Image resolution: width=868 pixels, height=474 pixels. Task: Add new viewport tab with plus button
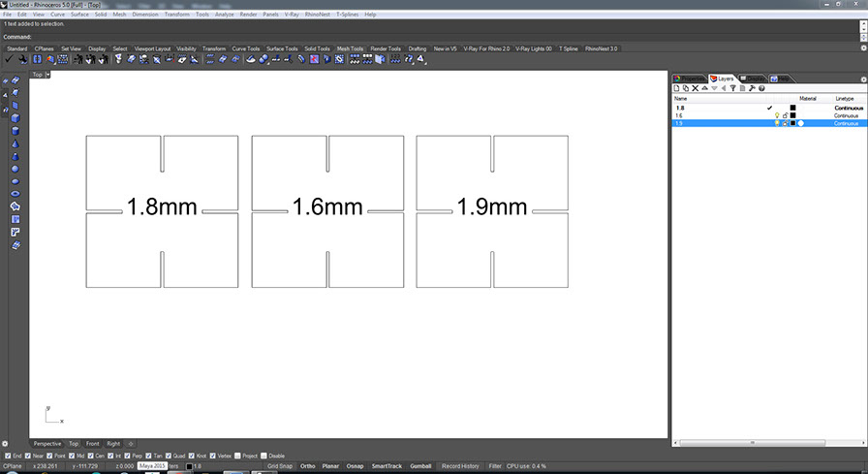[131, 444]
